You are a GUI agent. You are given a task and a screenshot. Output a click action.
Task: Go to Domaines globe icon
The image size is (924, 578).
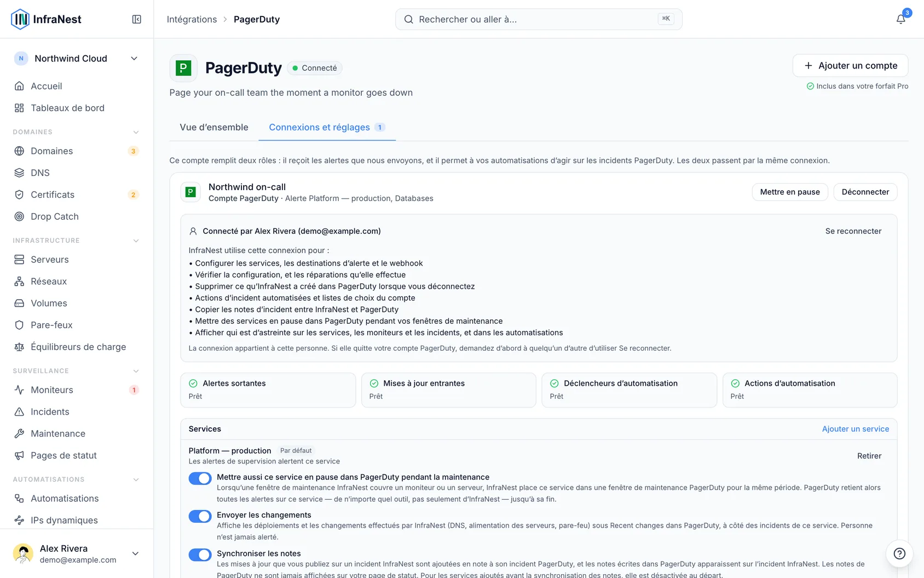tap(19, 151)
